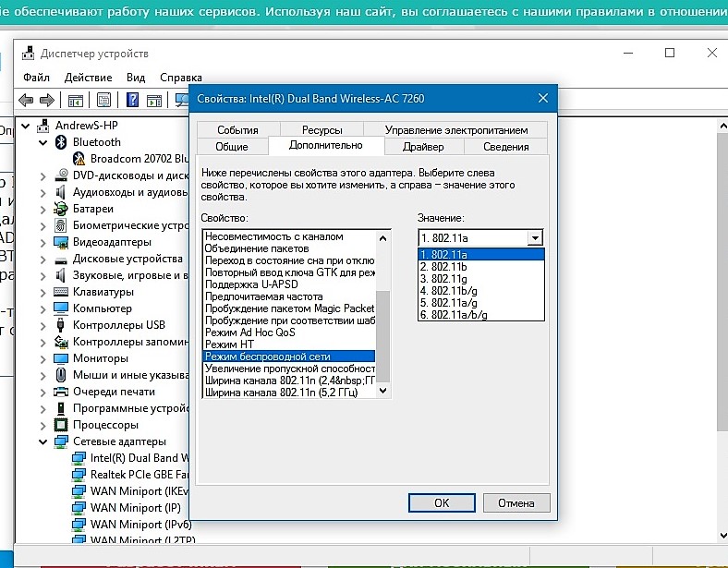Open the Справка menu
Screen dimensions: 728x568
click(x=180, y=77)
